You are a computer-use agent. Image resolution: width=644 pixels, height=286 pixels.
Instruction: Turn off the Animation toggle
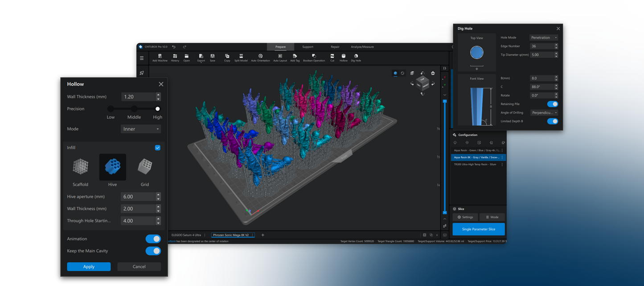click(153, 239)
